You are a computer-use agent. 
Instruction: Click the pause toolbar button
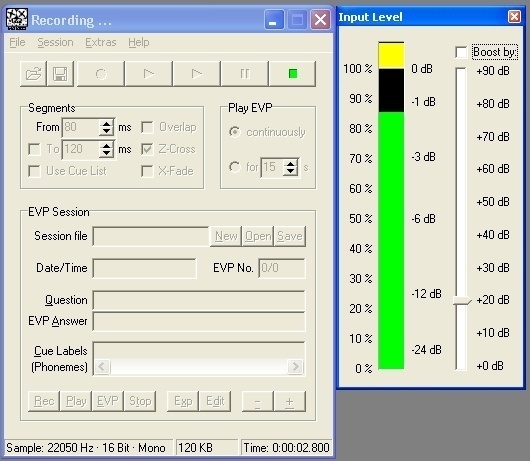click(x=245, y=74)
